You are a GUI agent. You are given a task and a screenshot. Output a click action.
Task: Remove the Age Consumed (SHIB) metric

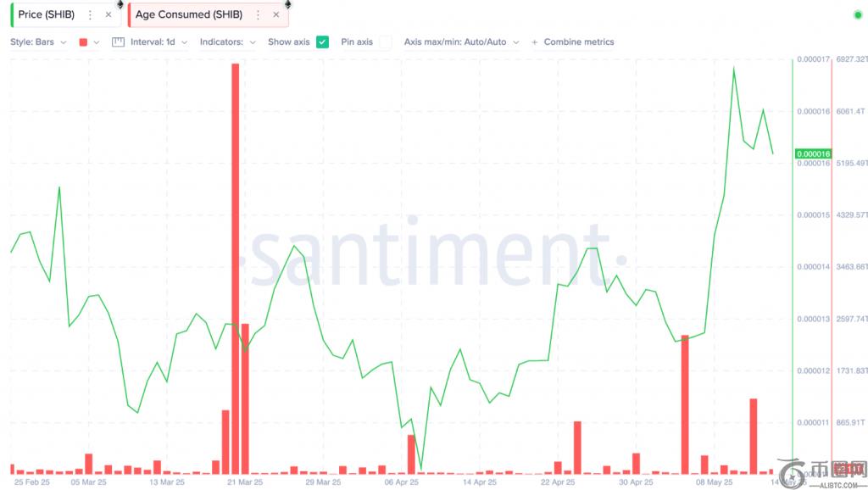pyautogui.click(x=275, y=14)
